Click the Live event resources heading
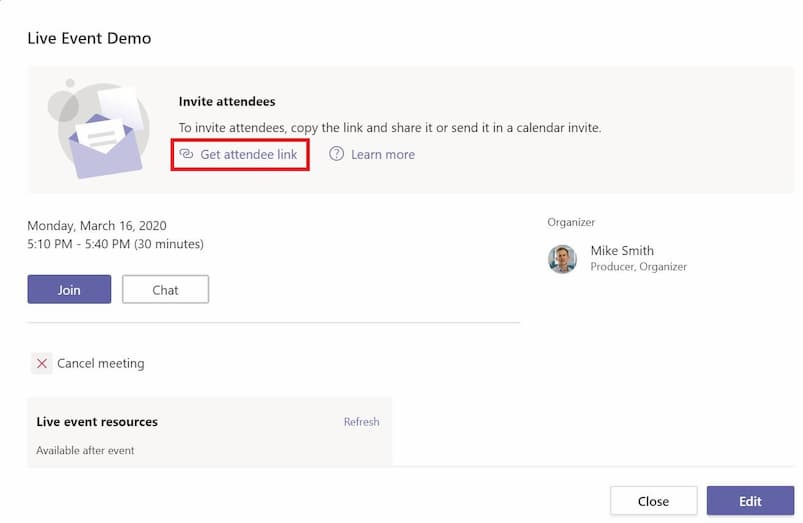803x523 pixels. point(97,422)
